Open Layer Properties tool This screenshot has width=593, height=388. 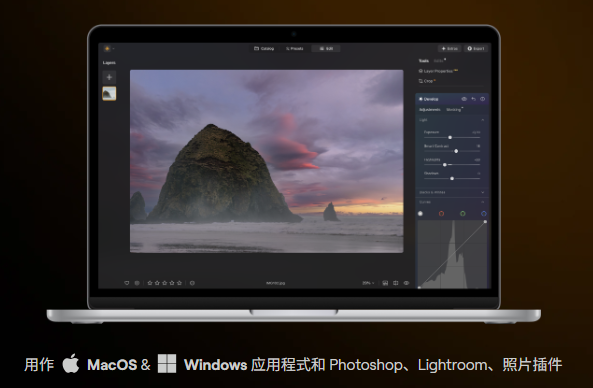point(438,71)
